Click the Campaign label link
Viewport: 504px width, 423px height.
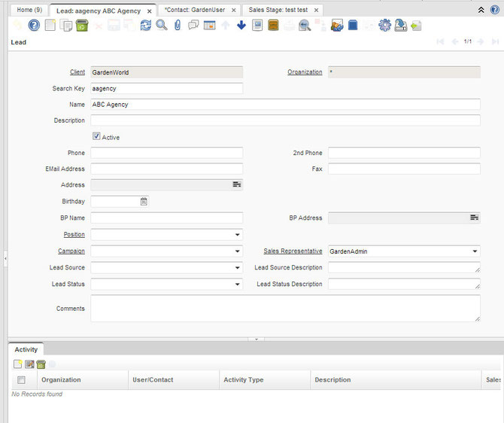(71, 251)
